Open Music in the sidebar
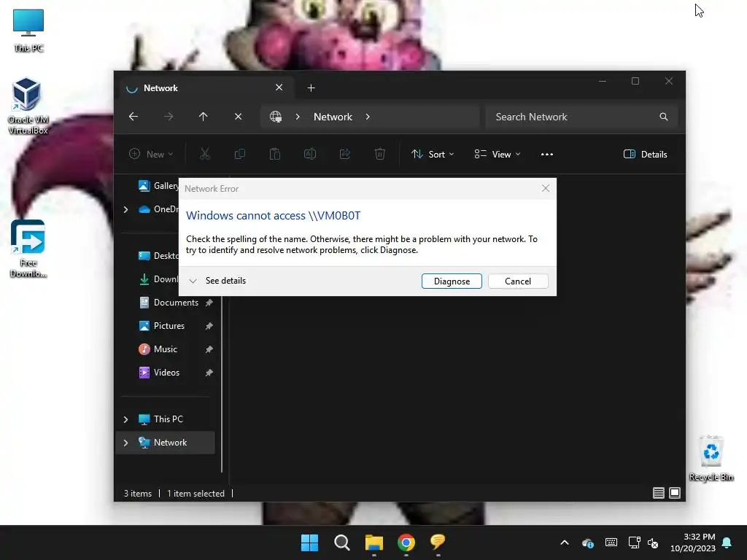Viewport: 747px width, 560px height. pyautogui.click(x=158, y=349)
